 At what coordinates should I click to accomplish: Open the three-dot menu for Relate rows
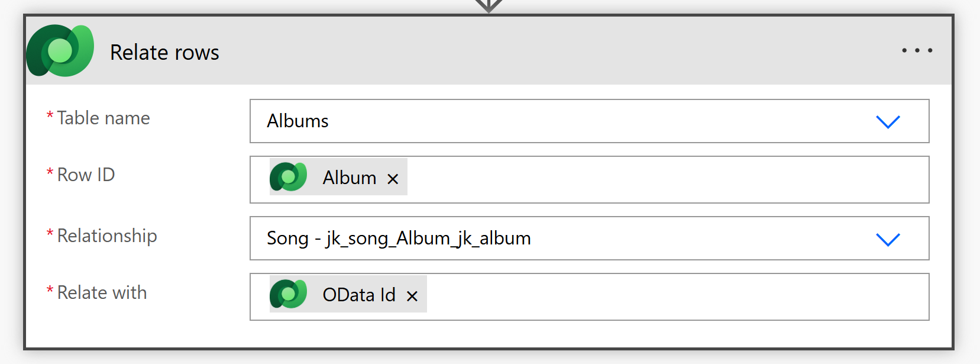917,51
